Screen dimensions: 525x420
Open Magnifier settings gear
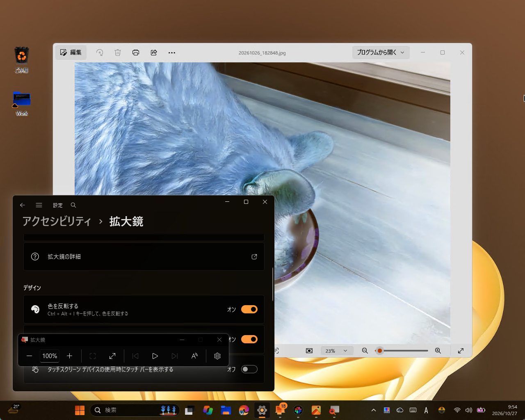pyautogui.click(x=217, y=356)
